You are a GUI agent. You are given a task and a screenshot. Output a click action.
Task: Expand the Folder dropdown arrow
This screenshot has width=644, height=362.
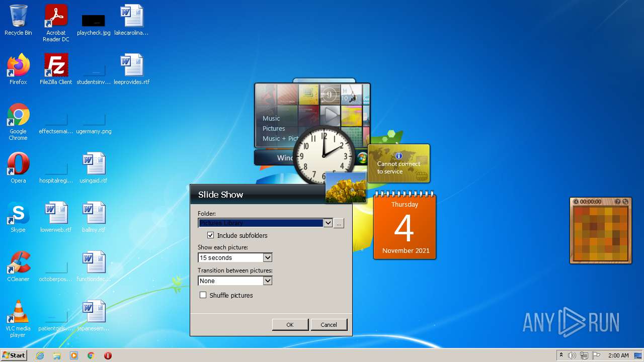(328, 223)
